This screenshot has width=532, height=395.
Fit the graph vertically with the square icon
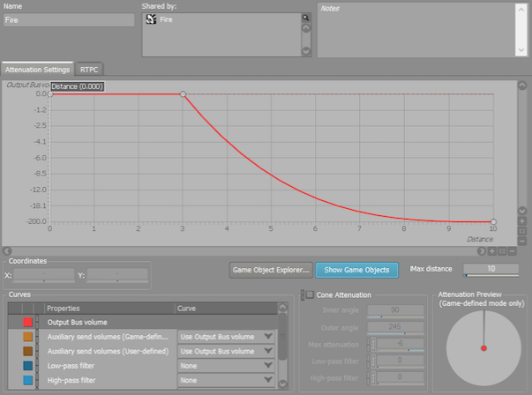pos(522,231)
